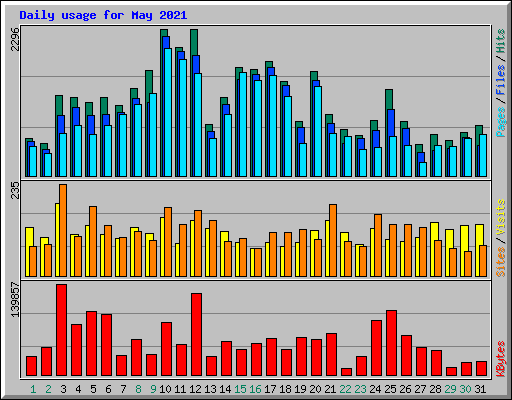Click the green weekend day label 30
Viewport: 512px width, 400px height.
pos(465,389)
